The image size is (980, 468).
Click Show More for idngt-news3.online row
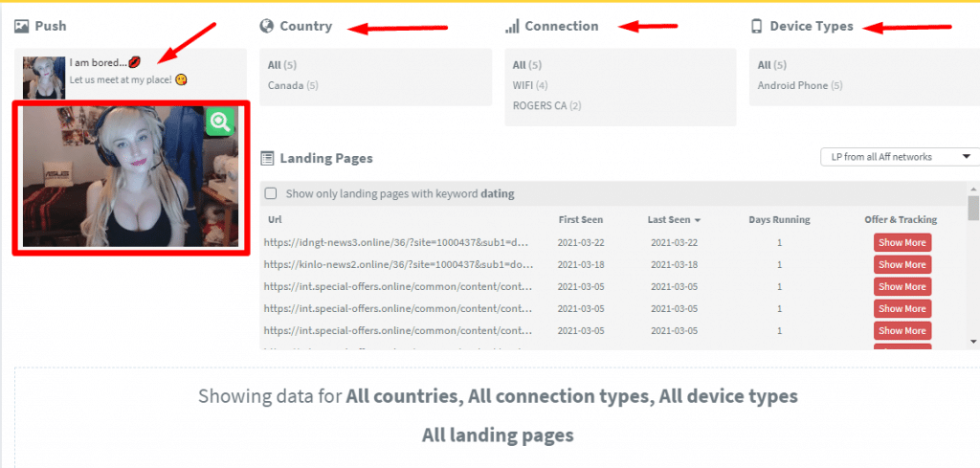point(902,242)
